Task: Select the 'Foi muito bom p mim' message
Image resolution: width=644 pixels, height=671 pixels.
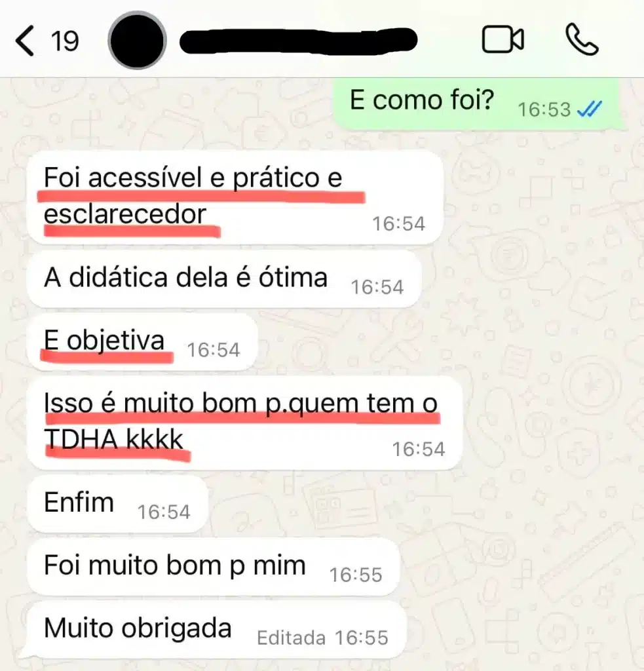Action: click(x=213, y=567)
